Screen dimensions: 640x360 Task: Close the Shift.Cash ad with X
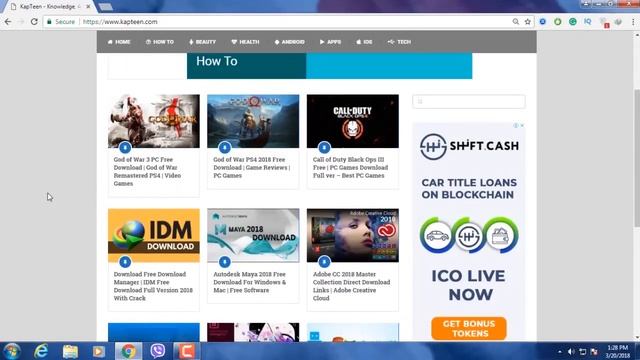click(x=522, y=126)
